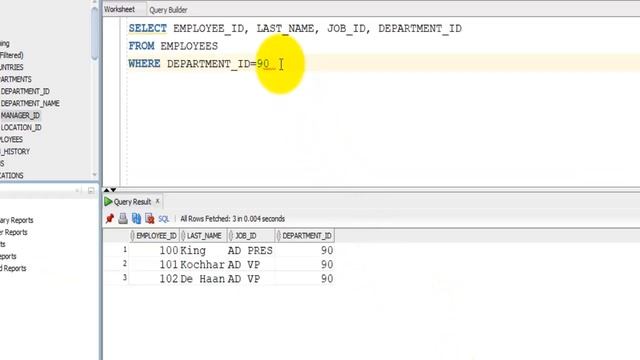Select DEPARTMENT_NAME in the tree
Screen dimensions: 640x360
point(30,104)
